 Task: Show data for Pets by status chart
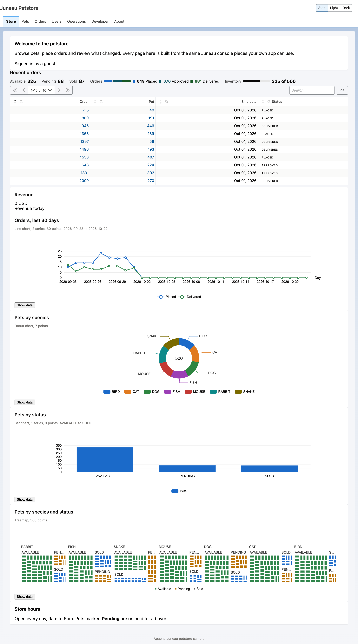(x=24, y=500)
